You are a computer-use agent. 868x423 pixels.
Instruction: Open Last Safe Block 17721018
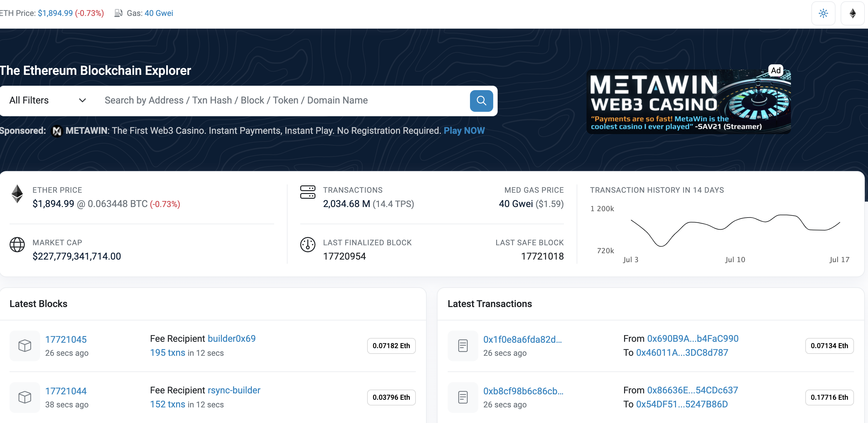pyautogui.click(x=543, y=256)
